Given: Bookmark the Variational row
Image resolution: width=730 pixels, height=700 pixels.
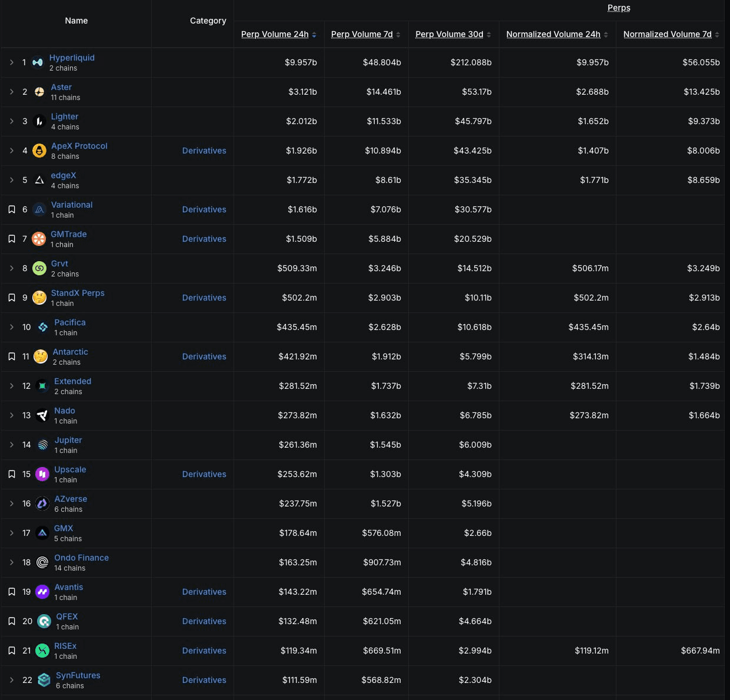Looking at the screenshot, I should (x=11, y=209).
